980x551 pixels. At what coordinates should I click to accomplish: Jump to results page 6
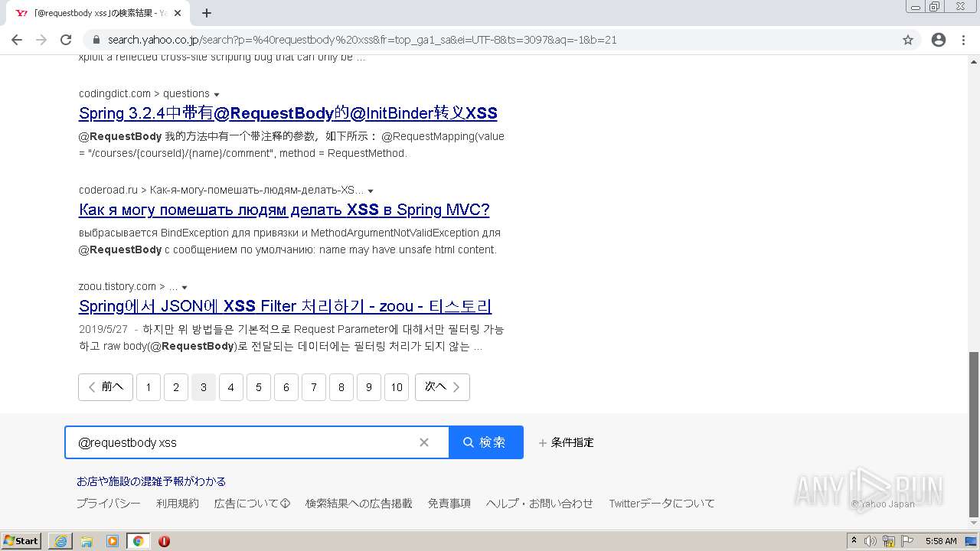pyautogui.click(x=286, y=387)
